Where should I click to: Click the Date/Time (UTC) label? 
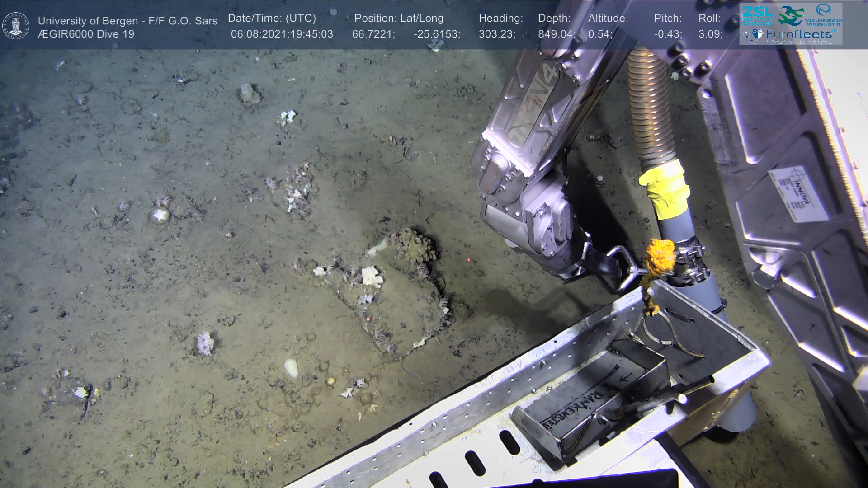[272, 19]
